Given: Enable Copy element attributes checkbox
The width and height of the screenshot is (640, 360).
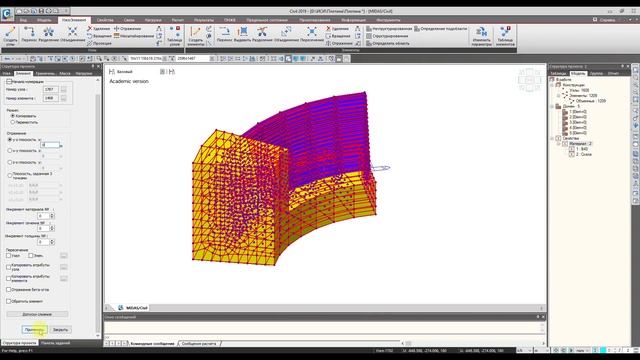Looking at the screenshot, I should [x=9, y=278].
